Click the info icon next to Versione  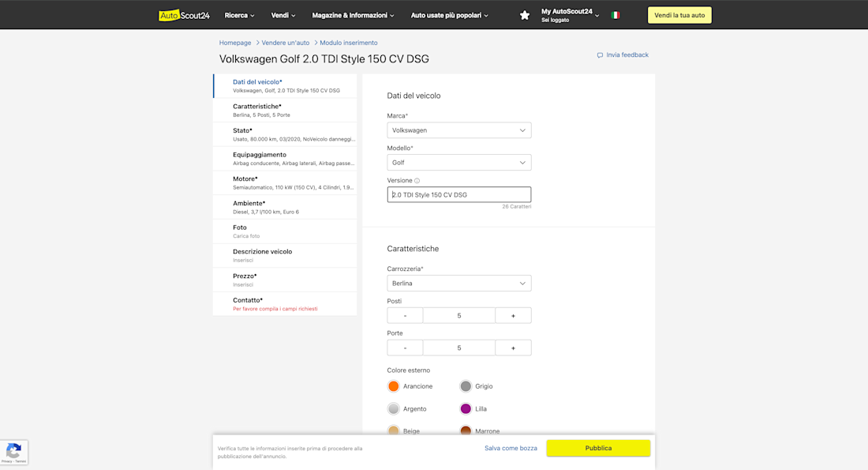coord(417,181)
